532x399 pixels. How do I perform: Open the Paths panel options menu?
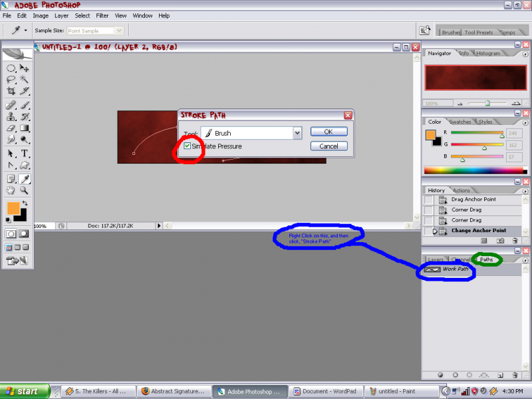click(x=525, y=260)
